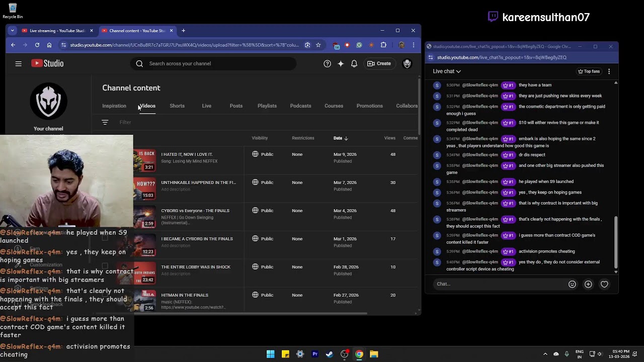Open the Courses tab
Screen dimensions: 644x362
pos(334,106)
